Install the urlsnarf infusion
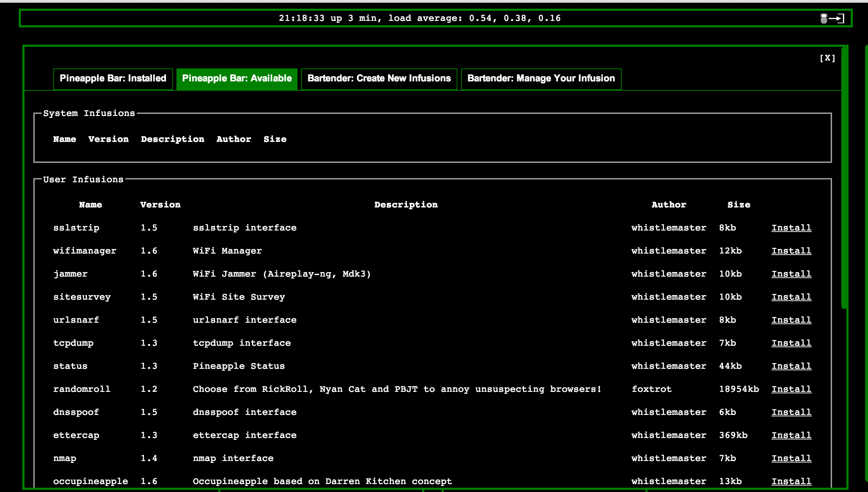The height and width of the screenshot is (492, 868). coord(791,320)
